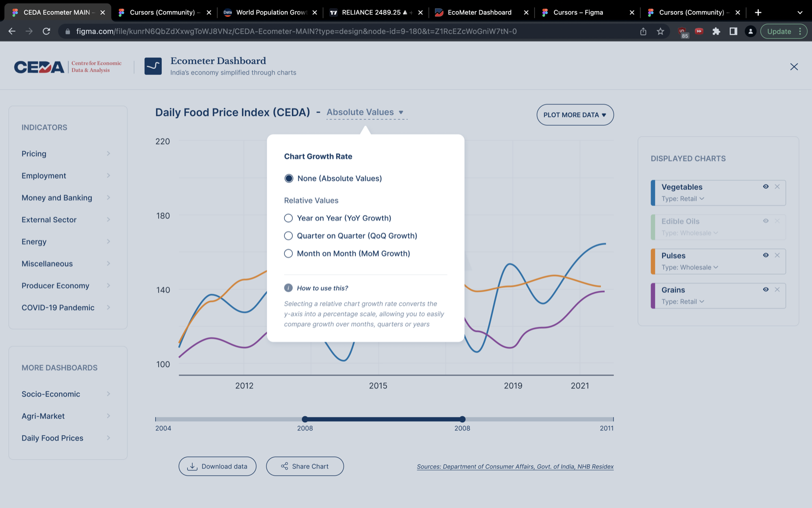Change Vegetables Type: Retail dropdown
This screenshot has height=508, width=812.
click(683, 199)
